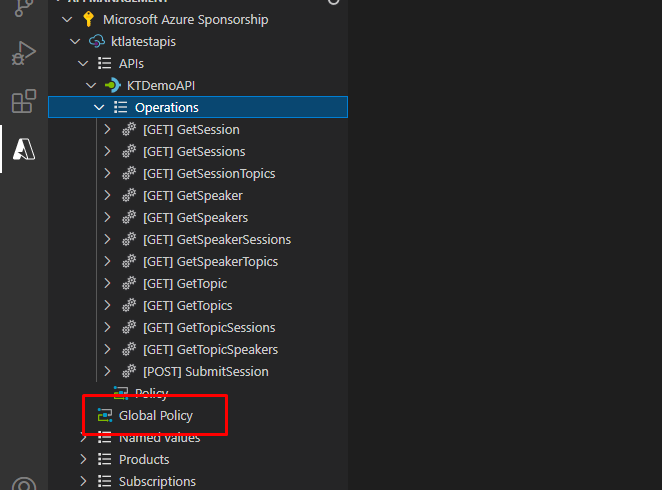The width and height of the screenshot is (662, 490).
Task: Open the Policy item under KTDemoAPI
Action: click(151, 393)
